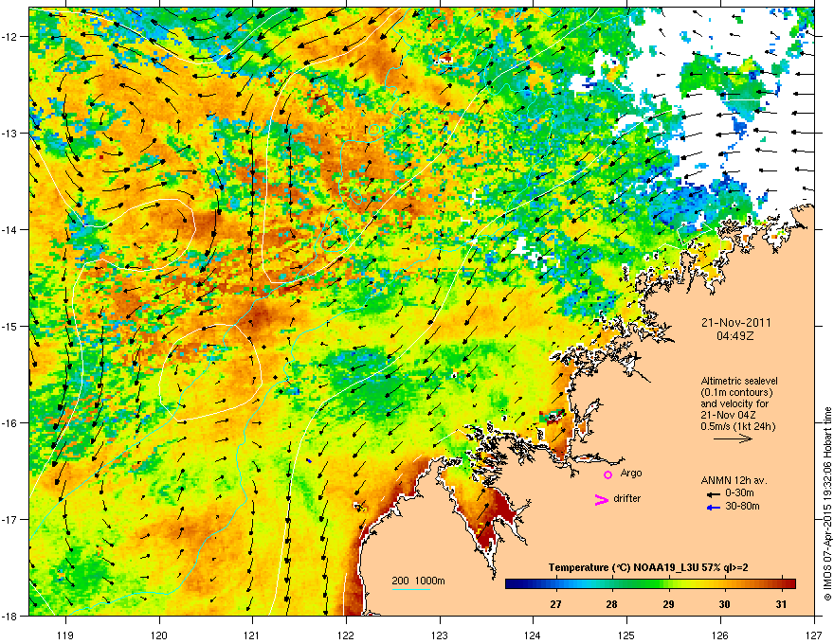Click the latitude axis label -15
The width and height of the screenshot is (834, 644).
point(9,326)
